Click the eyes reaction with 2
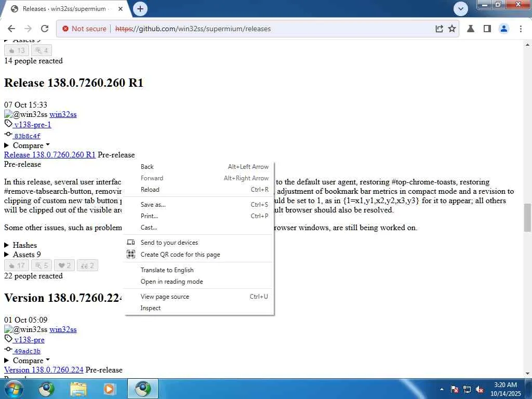This screenshot has height=399, width=532. 87,265
